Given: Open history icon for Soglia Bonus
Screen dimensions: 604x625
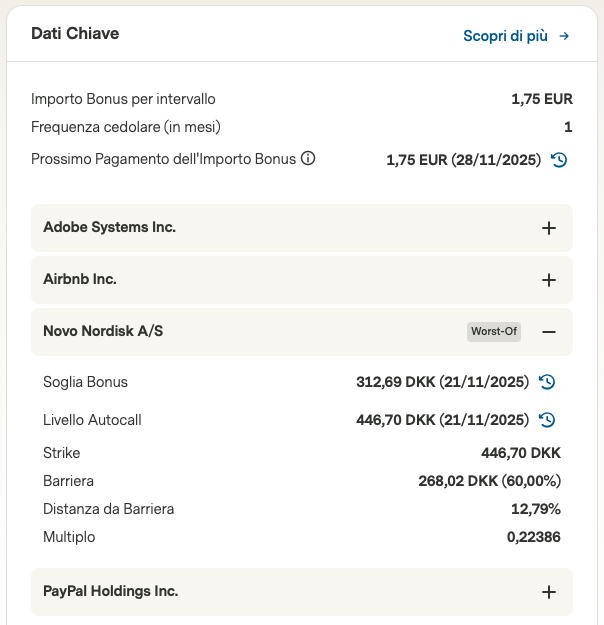Looking at the screenshot, I should [x=547, y=382].
